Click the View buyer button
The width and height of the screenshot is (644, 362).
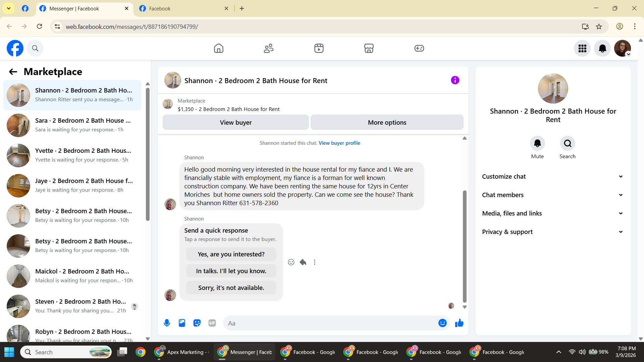tap(235, 123)
